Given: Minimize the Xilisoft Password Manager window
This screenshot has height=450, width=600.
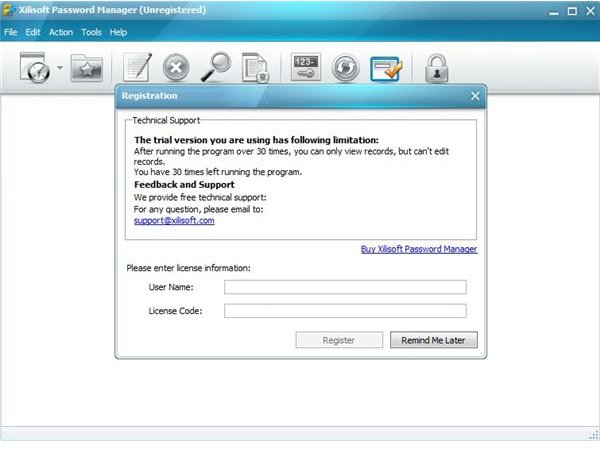Looking at the screenshot, I should tap(554, 11).
